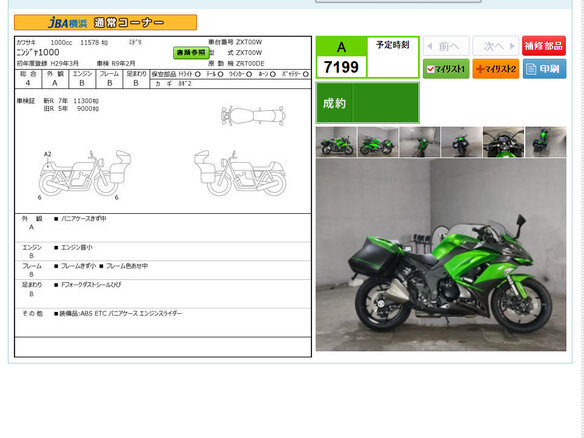Screen dimensions: 584x438
Task: Select the second thumbnail with green bike
Action: click(x=378, y=142)
